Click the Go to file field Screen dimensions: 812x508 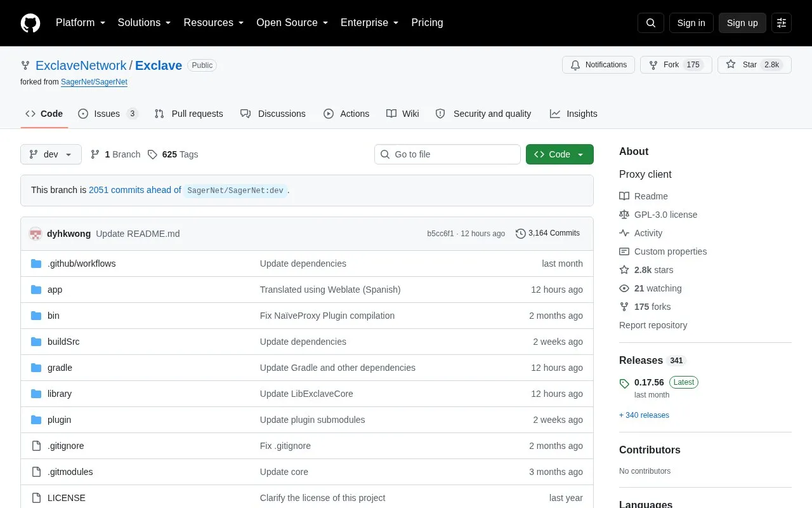(x=447, y=154)
